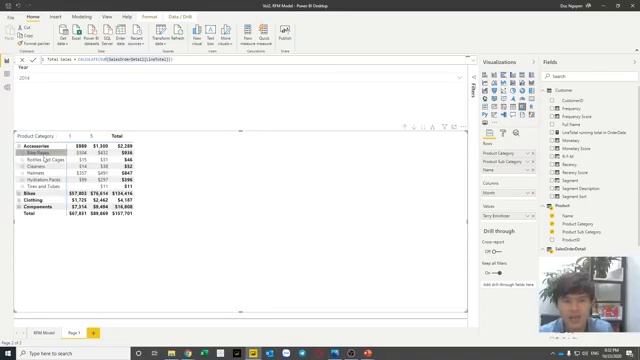The height and width of the screenshot is (360, 640).
Task: Open the Format paint-roller pane
Action: click(503, 133)
